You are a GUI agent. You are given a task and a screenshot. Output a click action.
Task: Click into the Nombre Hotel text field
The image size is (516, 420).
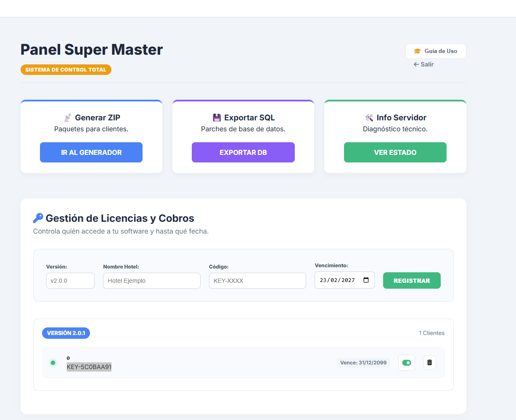coord(151,281)
